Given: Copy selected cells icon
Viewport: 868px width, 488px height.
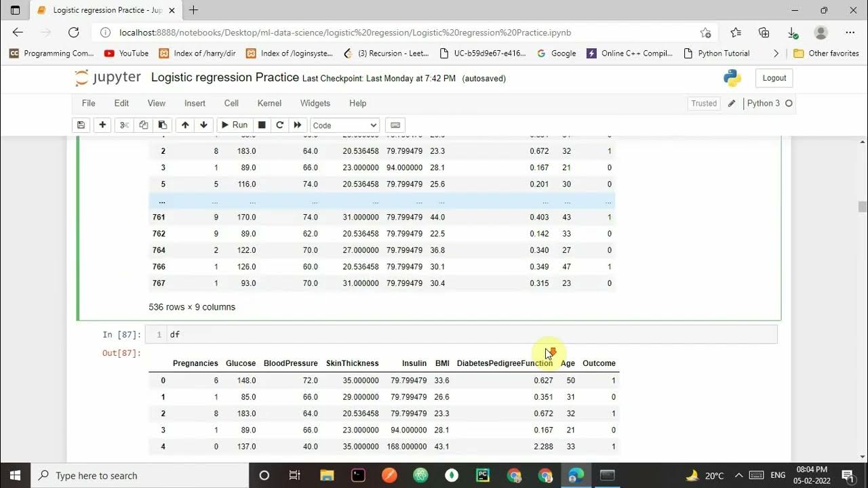Looking at the screenshot, I should pyautogui.click(x=143, y=125).
